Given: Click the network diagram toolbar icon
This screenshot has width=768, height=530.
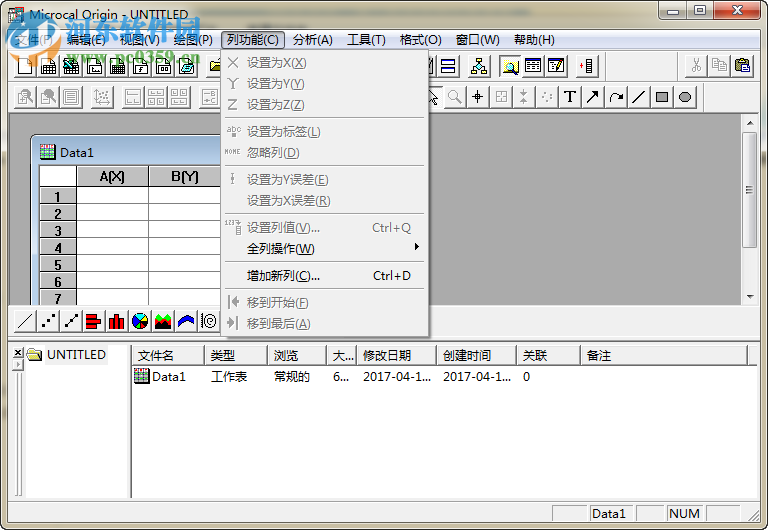Looking at the screenshot, I should pos(479,66).
